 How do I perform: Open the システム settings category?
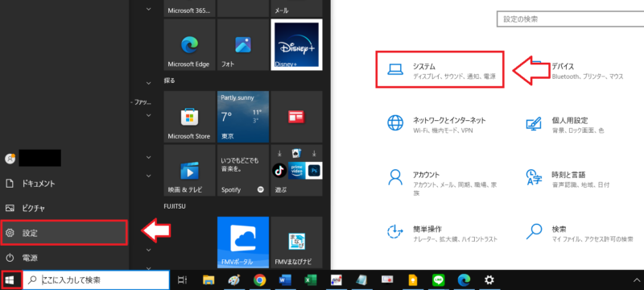[x=440, y=69]
